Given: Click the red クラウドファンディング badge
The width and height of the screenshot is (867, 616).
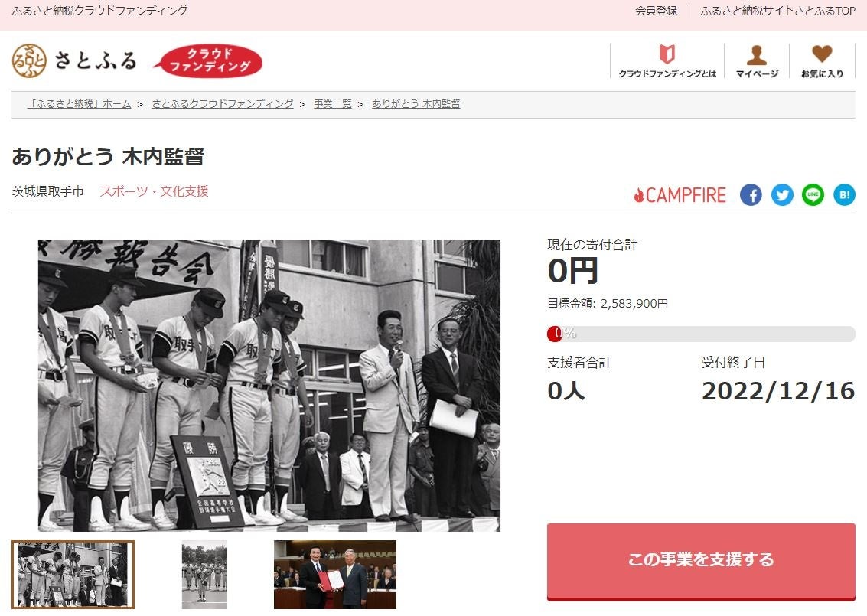Looking at the screenshot, I should [208, 60].
